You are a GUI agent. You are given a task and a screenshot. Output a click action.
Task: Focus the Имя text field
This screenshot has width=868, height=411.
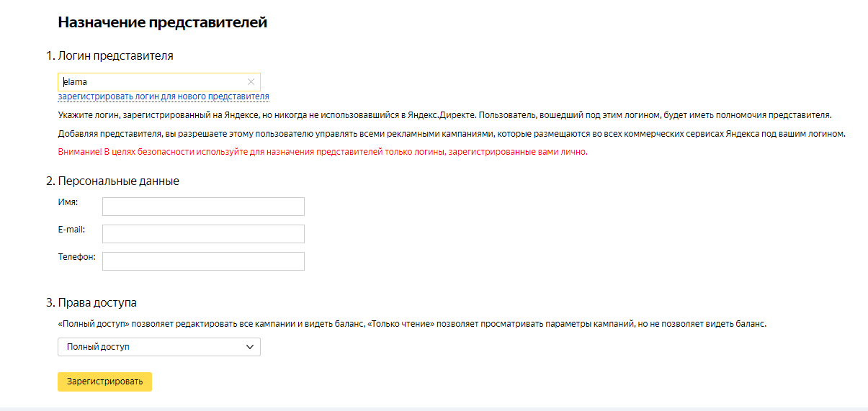tap(203, 207)
